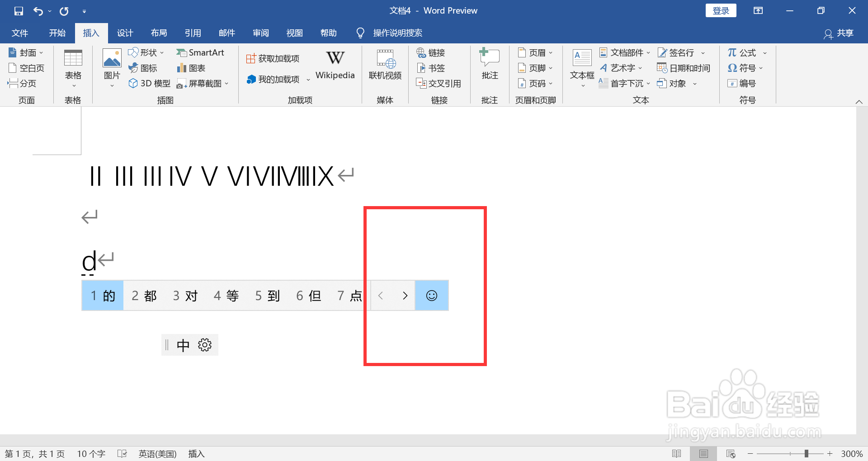Insert a page break (分页)
868x461 pixels.
pos(22,83)
